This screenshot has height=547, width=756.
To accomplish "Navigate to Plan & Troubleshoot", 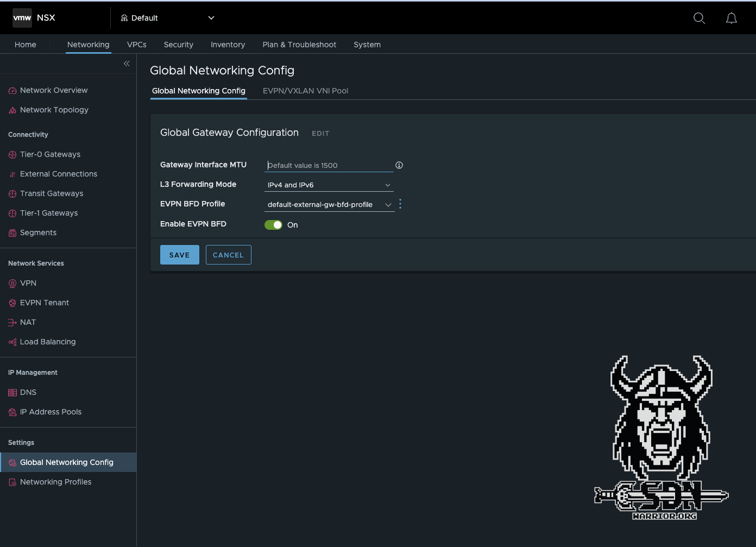I will pyautogui.click(x=299, y=45).
